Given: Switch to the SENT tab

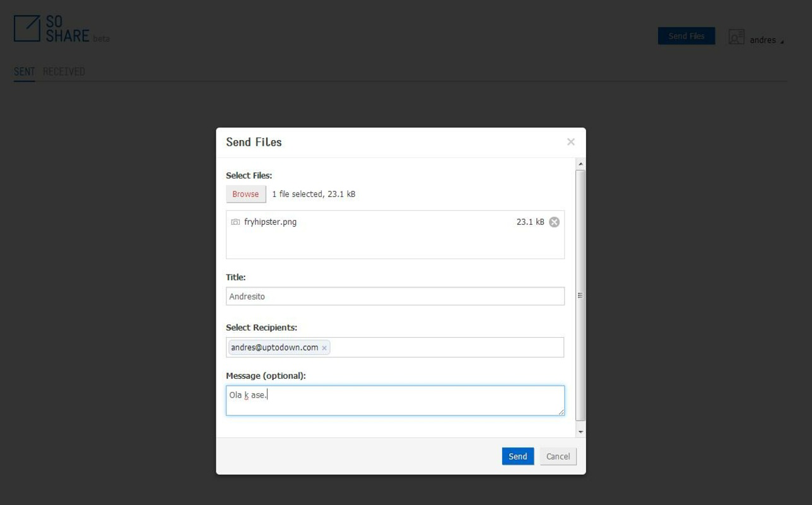Looking at the screenshot, I should click(x=24, y=71).
